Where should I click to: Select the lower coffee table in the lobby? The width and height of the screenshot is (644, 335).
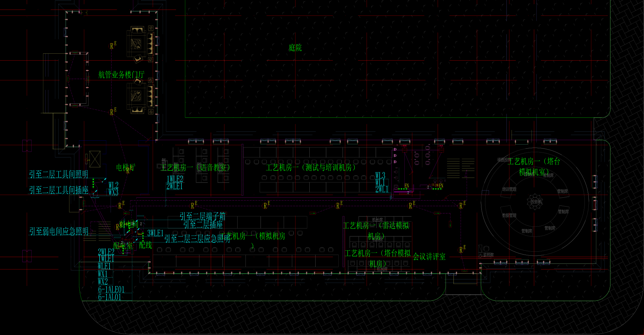[x=136, y=96]
